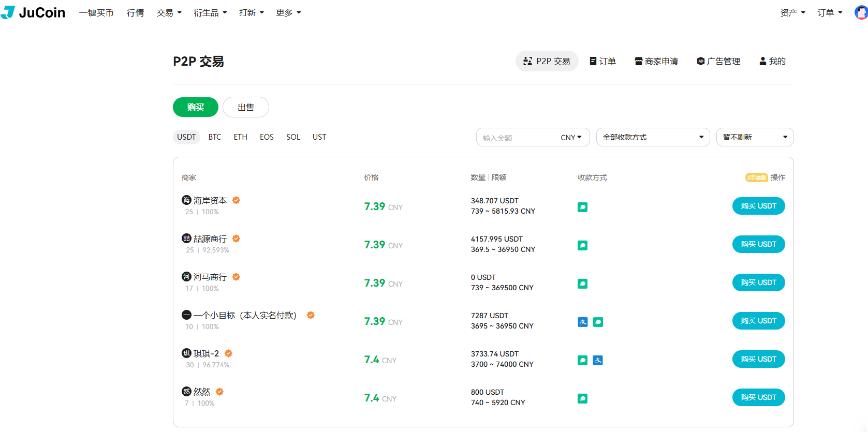The width and height of the screenshot is (868, 432).
Task: Open the user profile avatar
Action: point(861,12)
